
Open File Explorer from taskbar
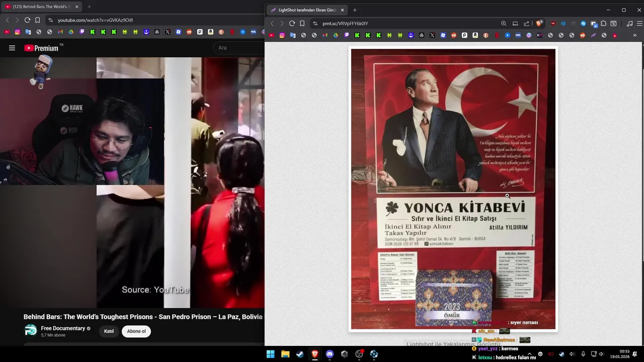[x=285, y=354]
